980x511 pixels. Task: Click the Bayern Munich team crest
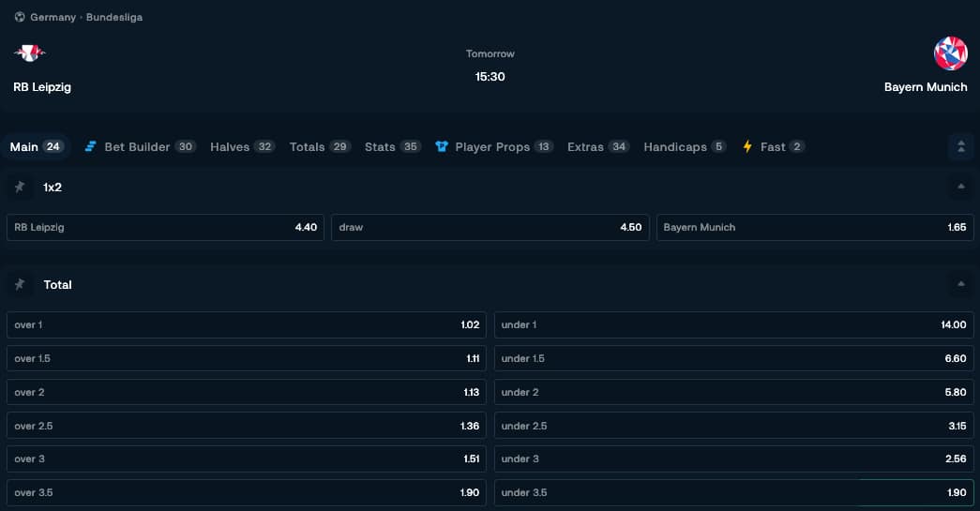pyautogui.click(x=951, y=53)
